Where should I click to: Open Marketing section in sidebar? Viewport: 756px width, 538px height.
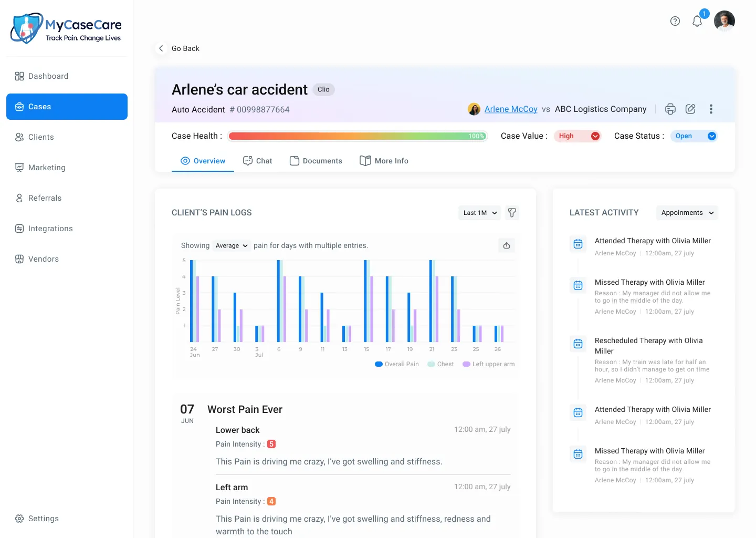coord(67,168)
